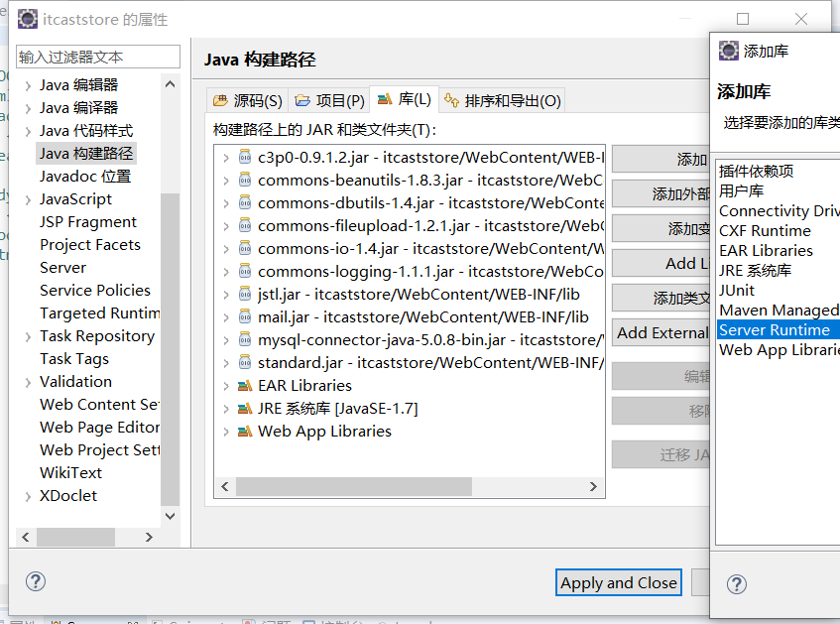Select 用户库 in library type list
Screen dimensions: 840x624
point(741,190)
